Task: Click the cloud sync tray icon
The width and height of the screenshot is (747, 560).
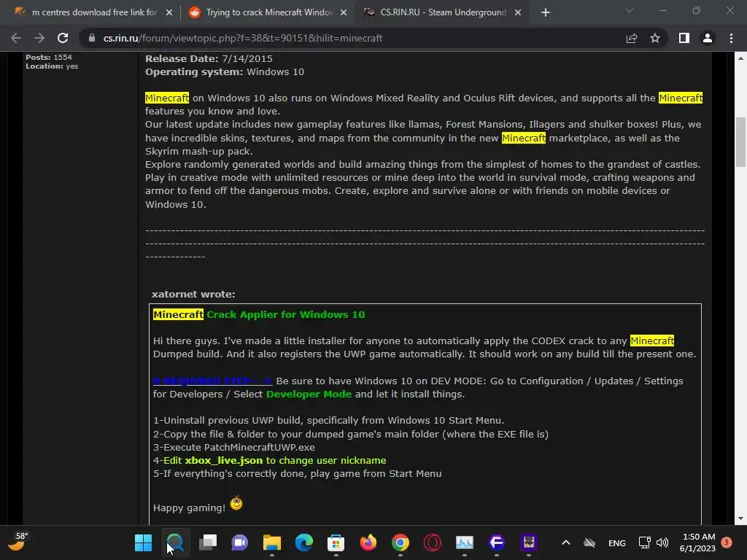Action: click(x=589, y=542)
